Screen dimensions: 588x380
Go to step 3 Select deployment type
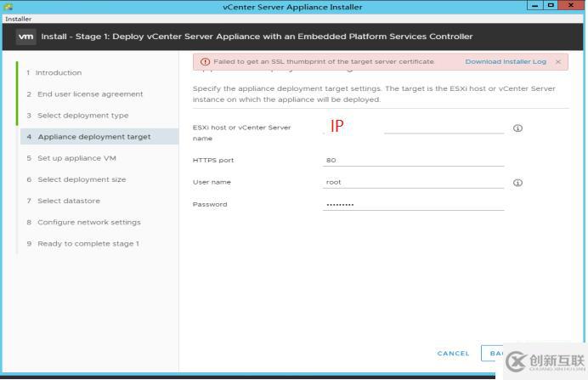coord(77,116)
